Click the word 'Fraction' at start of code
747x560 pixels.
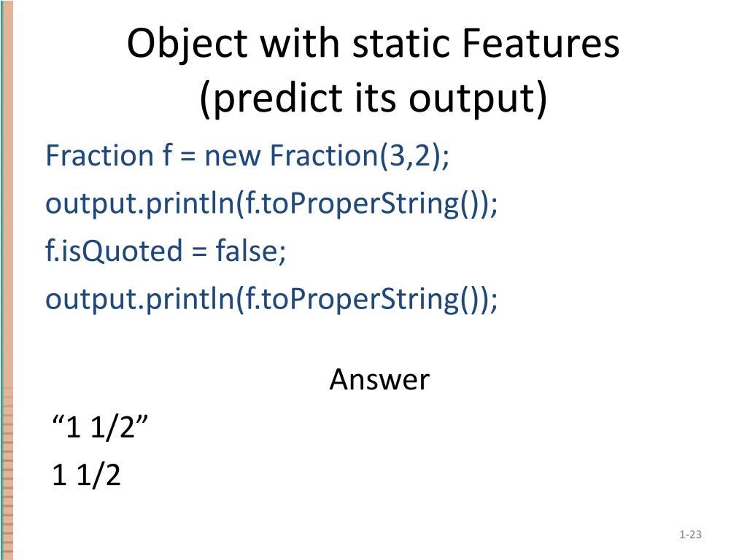99,155
